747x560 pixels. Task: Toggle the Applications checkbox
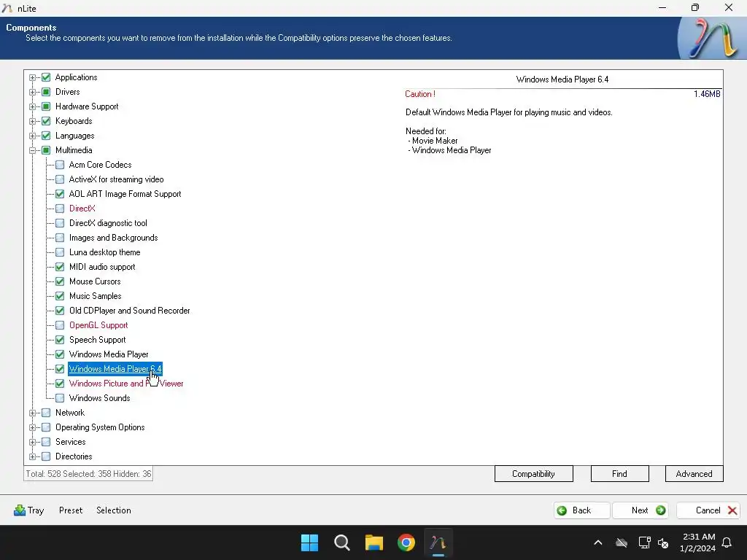[46, 77]
